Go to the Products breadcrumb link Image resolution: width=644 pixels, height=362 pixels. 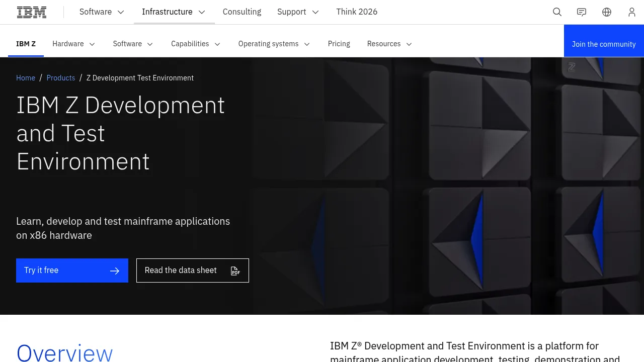61,78
